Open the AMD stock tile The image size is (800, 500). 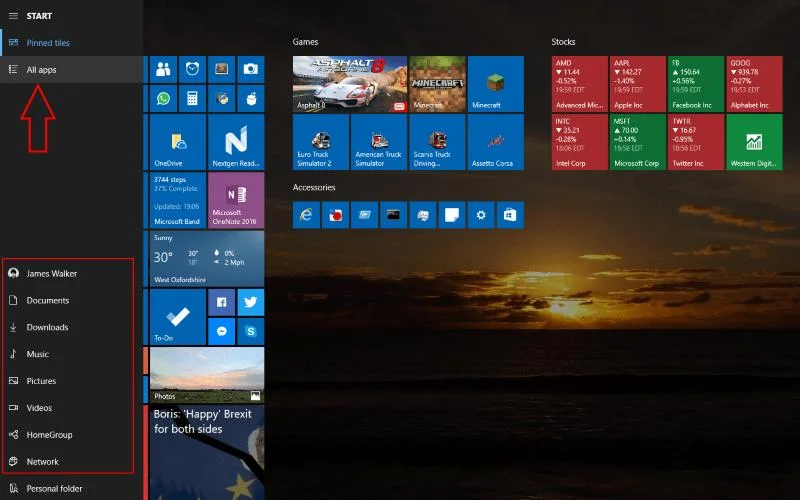(580, 84)
